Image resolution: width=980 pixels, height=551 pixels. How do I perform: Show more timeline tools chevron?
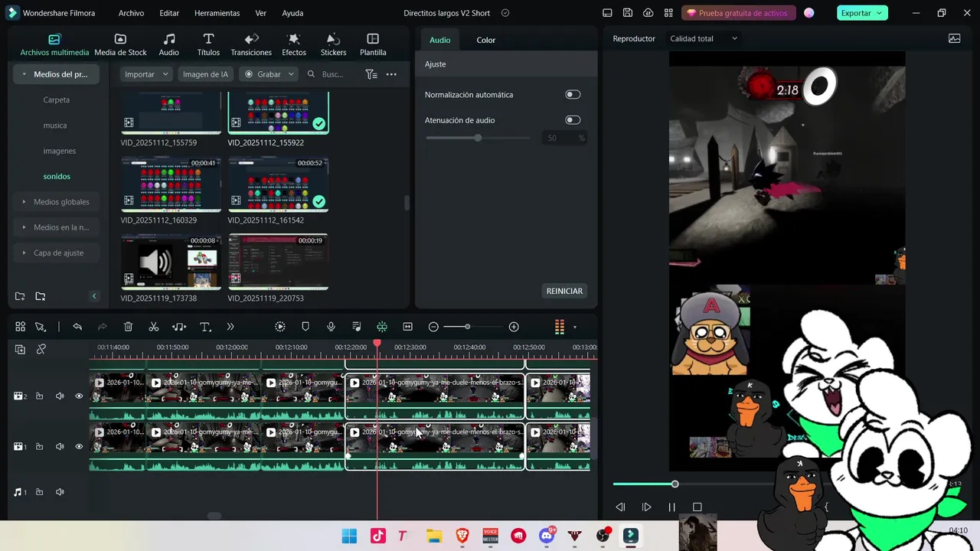tap(230, 327)
